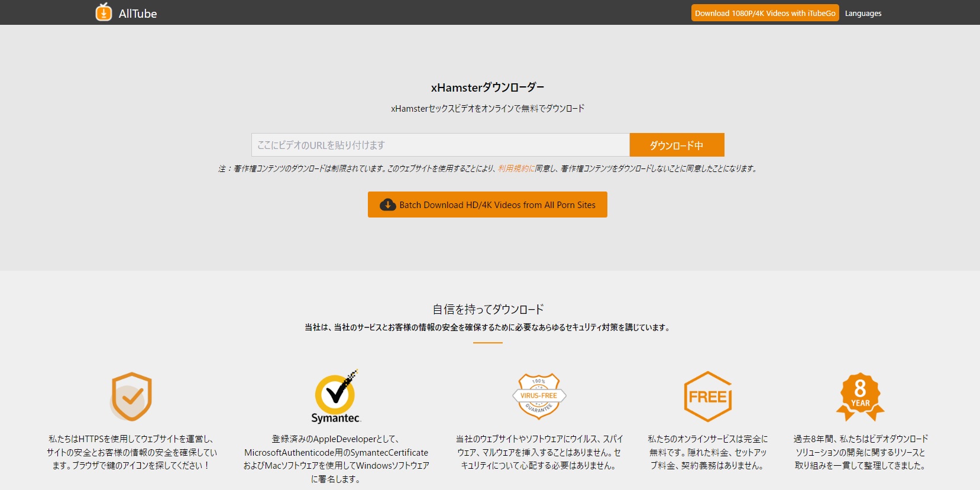Click the 当社は security measures sentence
The width and height of the screenshot is (980, 490).
pos(488,327)
